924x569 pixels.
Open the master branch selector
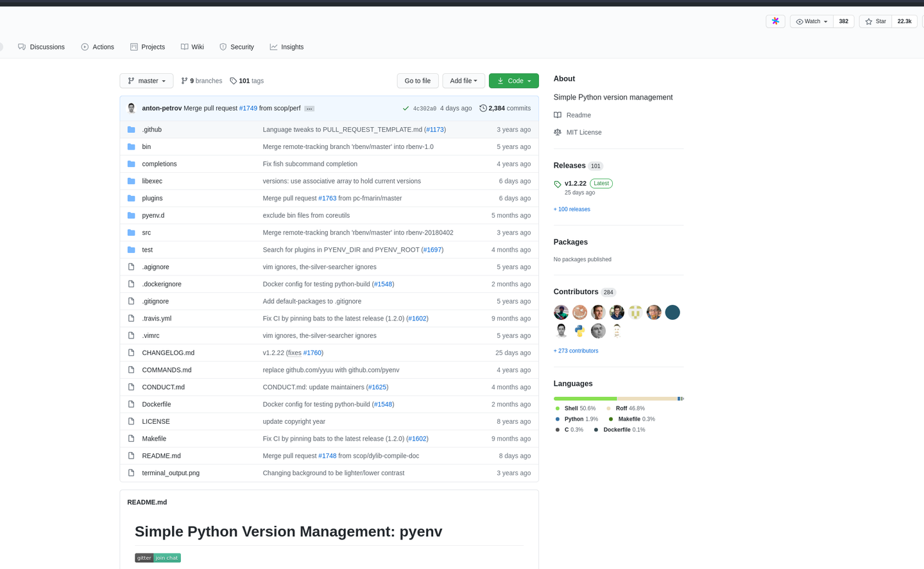146,80
